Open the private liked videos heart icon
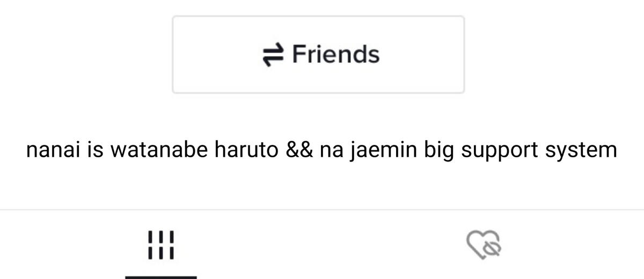The image size is (644, 279). click(484, 246)
